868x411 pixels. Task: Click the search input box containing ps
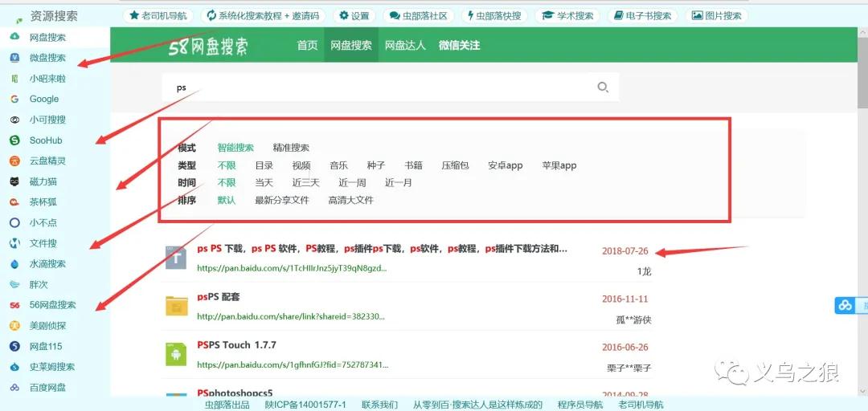(378, 87)
